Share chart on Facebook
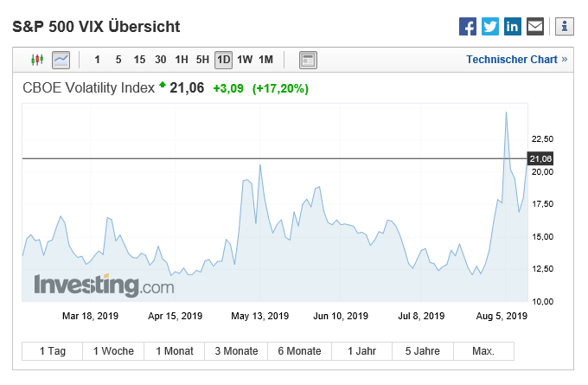 click(468, 26)
